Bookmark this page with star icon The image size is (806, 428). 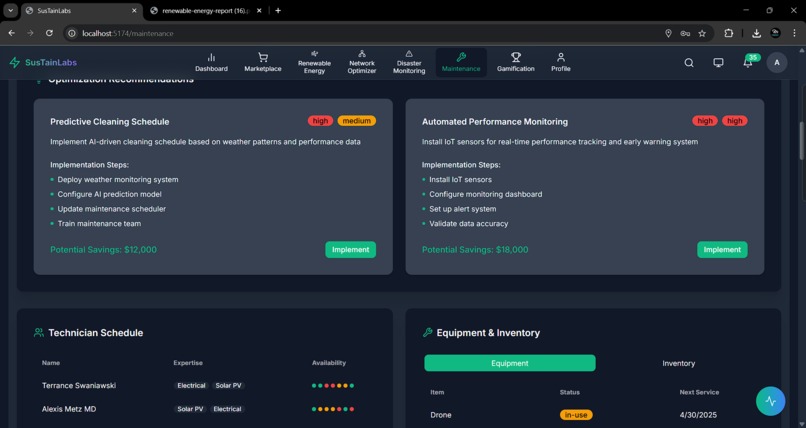coord(702,33)
